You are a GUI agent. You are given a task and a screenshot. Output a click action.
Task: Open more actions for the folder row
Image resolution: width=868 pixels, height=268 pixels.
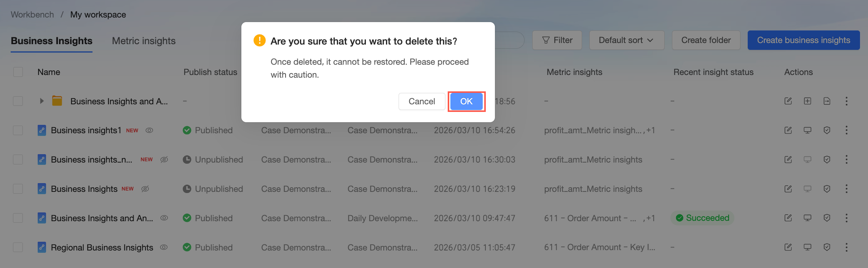[x=846, y=101]
